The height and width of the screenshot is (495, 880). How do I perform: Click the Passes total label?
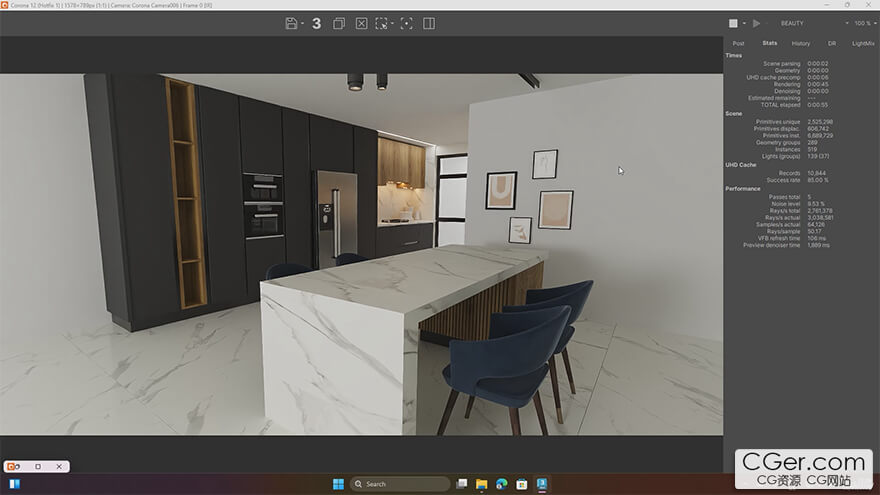[784, 197]
